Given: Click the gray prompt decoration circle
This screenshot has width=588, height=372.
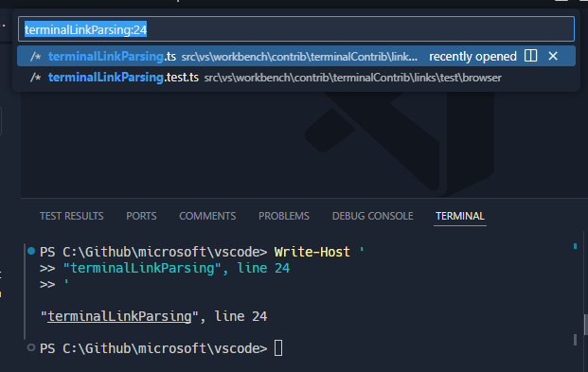Looking at the screenshot, I should 31,347.
